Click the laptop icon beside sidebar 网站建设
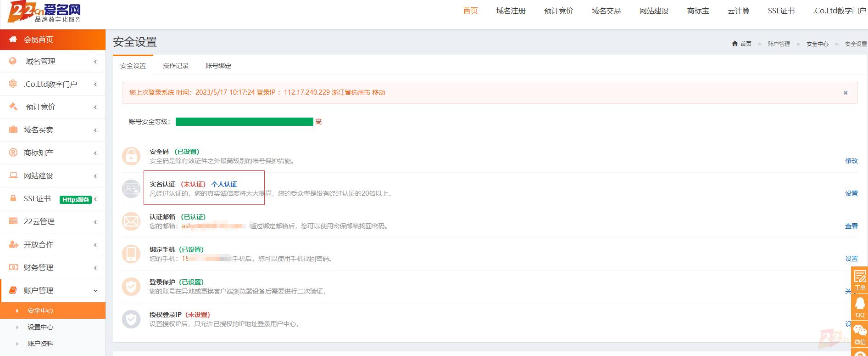868x356 pixels. [13, 175]
